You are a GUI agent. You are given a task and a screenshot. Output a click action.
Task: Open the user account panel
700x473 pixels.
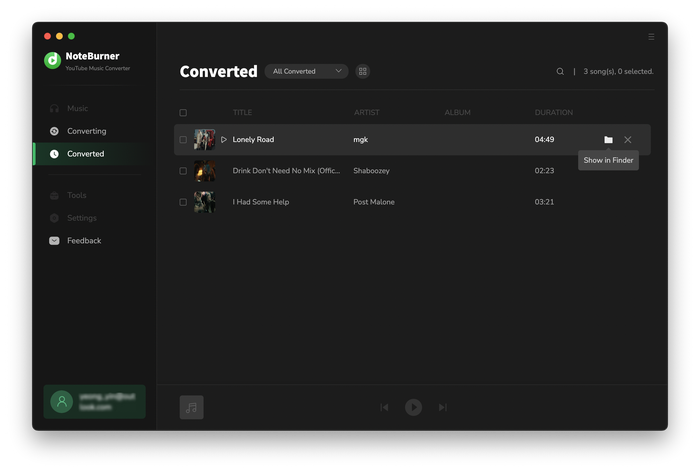pos(95,402)
